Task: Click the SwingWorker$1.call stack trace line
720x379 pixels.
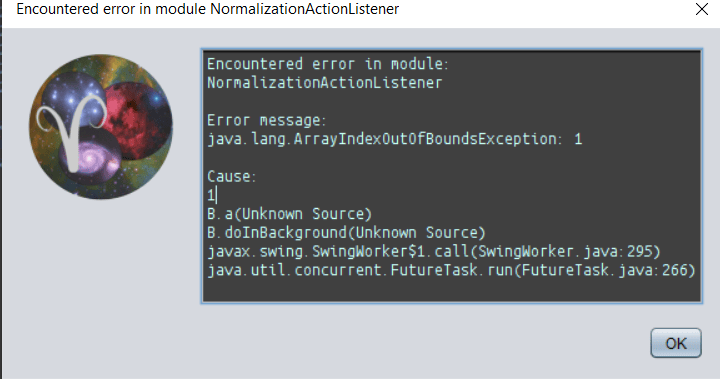Action: click(433, 252)
